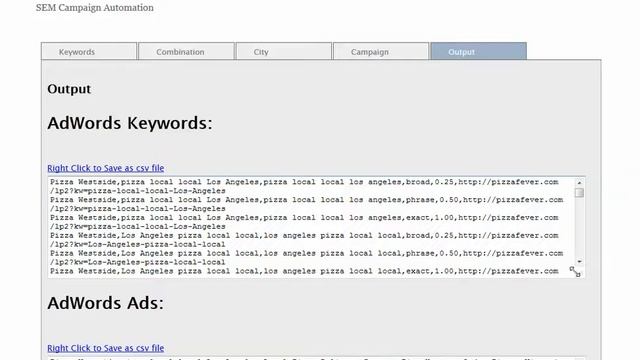Click the first broad,0.25 keyword line
The width and height of the screenshot is (640, 360).
point(304,182)
